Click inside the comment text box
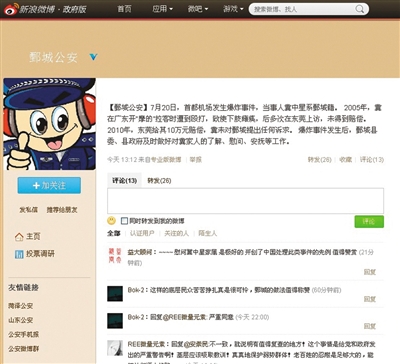The image size is (400, 364). tap(245, 201)
